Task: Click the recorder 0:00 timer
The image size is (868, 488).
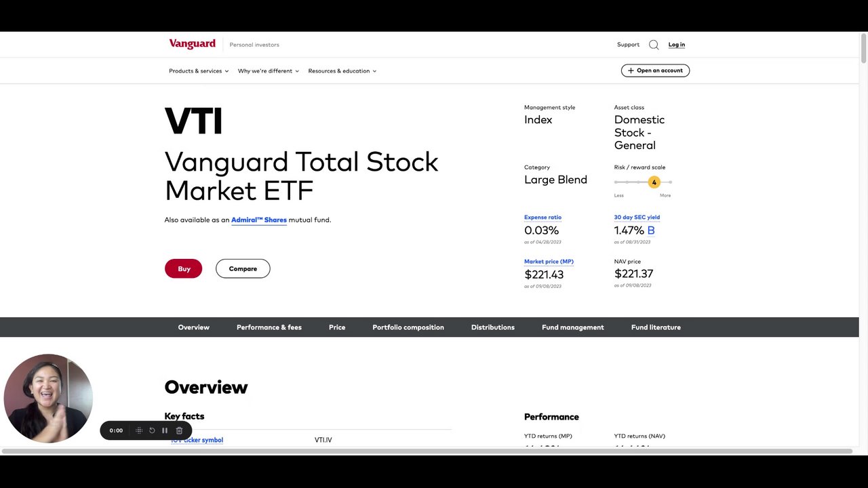Action: coord(116,430)
